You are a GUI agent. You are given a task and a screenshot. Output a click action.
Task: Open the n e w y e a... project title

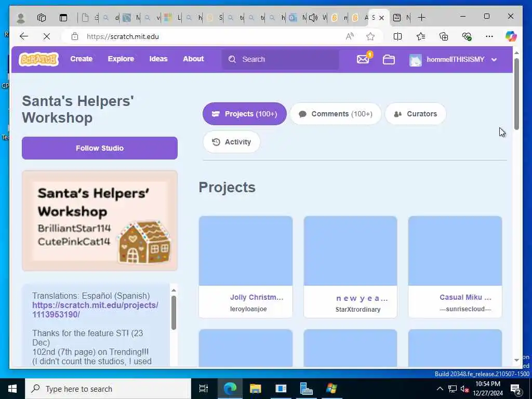click(362, 298)
